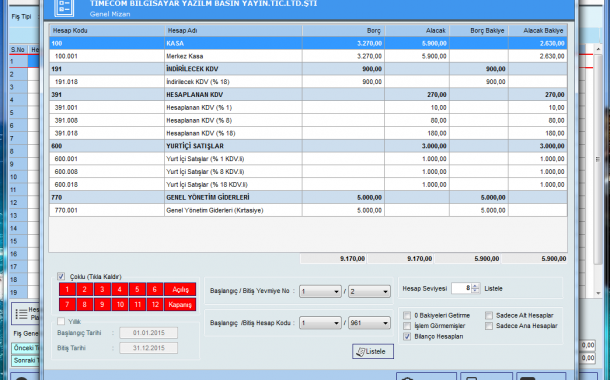Image resolution: width=610 pixels, height=380 pixels.
Task: Click the Listele button with hand icon
Action: (373, 351)
